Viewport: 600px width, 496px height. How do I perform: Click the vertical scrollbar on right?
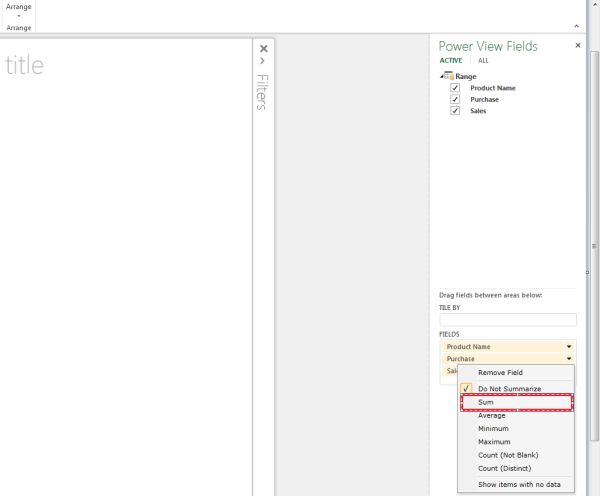click(594, 245)
